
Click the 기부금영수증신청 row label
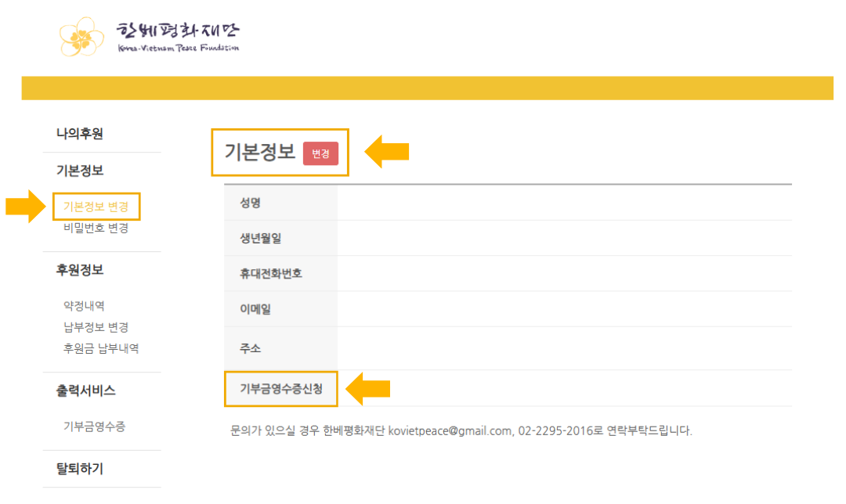tap(281, 388)
